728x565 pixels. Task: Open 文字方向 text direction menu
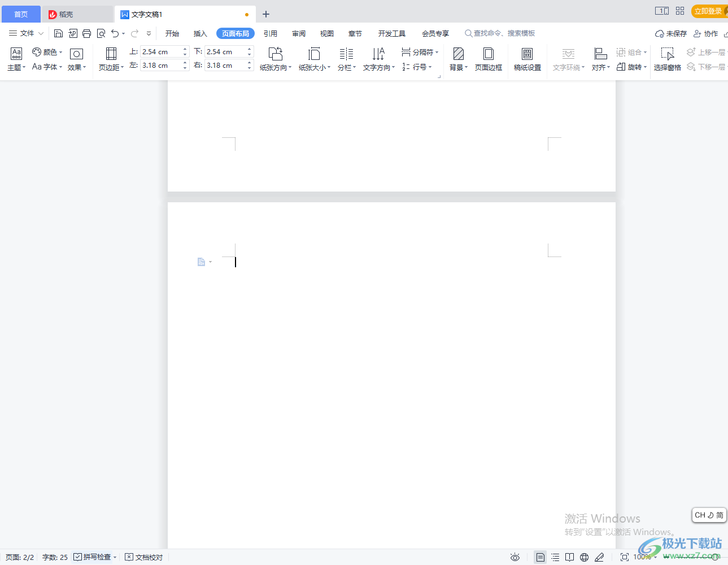(x=379, y=59)
